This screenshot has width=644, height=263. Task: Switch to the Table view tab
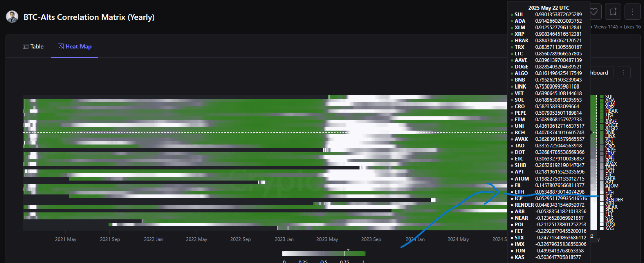pyautogui.click(x=33, y=46)
